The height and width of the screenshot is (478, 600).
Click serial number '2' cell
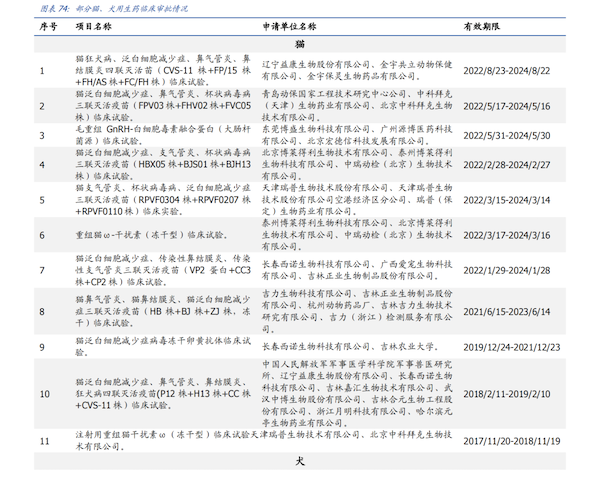click(42, 106)
